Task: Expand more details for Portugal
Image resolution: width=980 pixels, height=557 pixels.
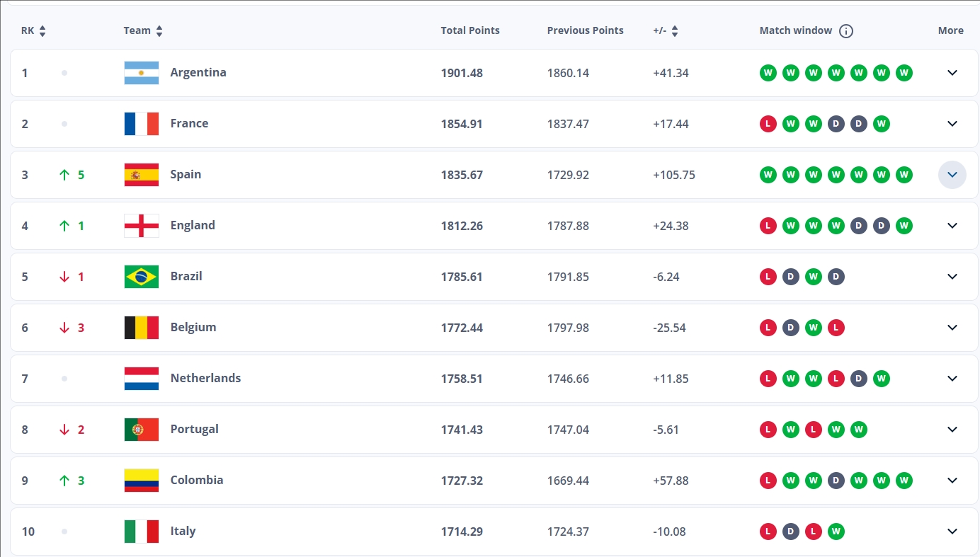Action: click(952, 430)
